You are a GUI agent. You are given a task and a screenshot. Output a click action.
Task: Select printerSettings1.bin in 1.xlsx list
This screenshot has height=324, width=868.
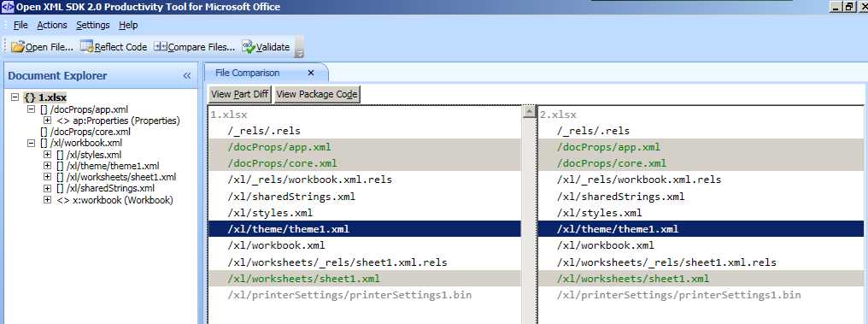point(365,295)
